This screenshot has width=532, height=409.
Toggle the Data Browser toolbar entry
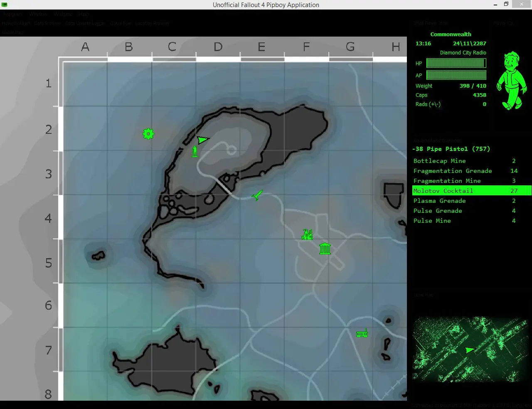[x=47, y=23]
